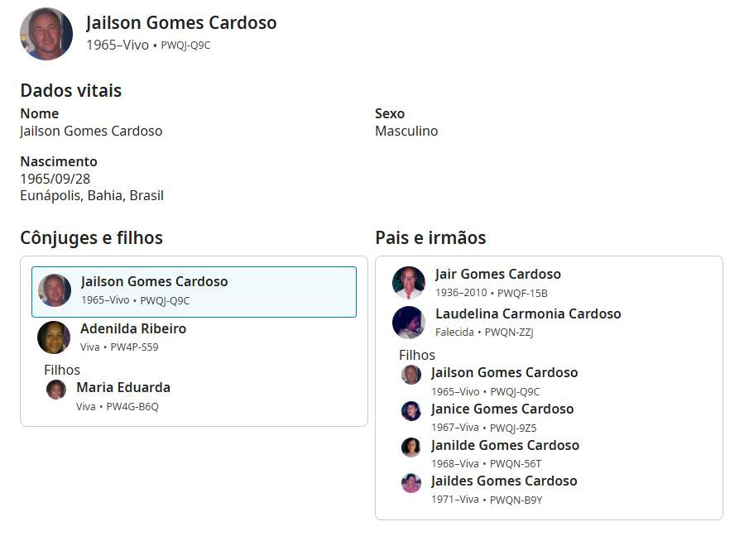Viewport: 744px width, 560px height.
Task: Select Janice Gomes Cardoso's name in siblings
Action: pyautogui.click(x=502, y=409)
